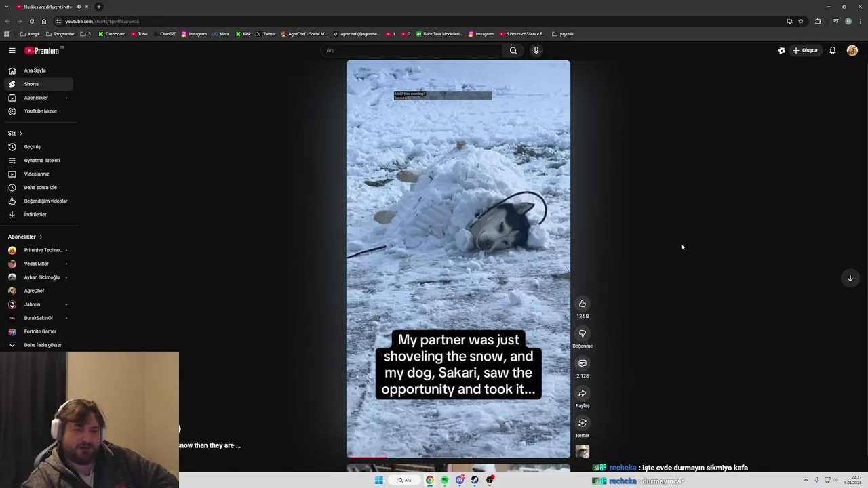868x488 pixels.
Task: Click the YouTube Premium logo
Action: (x=42, y=50)
